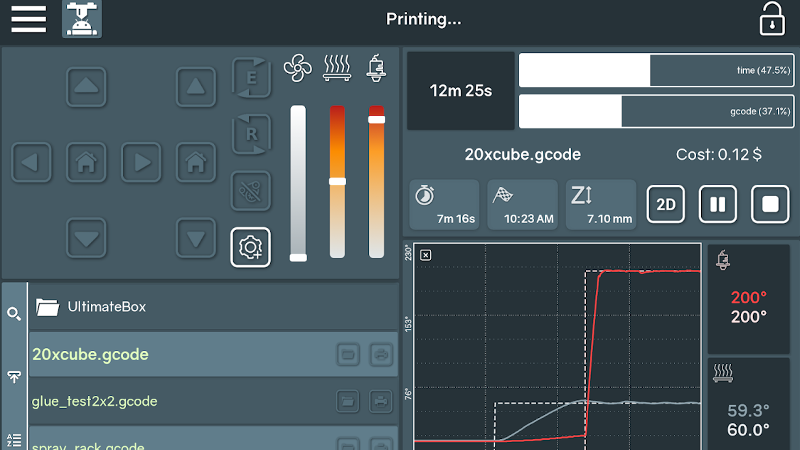Search files with the magnifier icon
The image size is (800, 450).
14,314
